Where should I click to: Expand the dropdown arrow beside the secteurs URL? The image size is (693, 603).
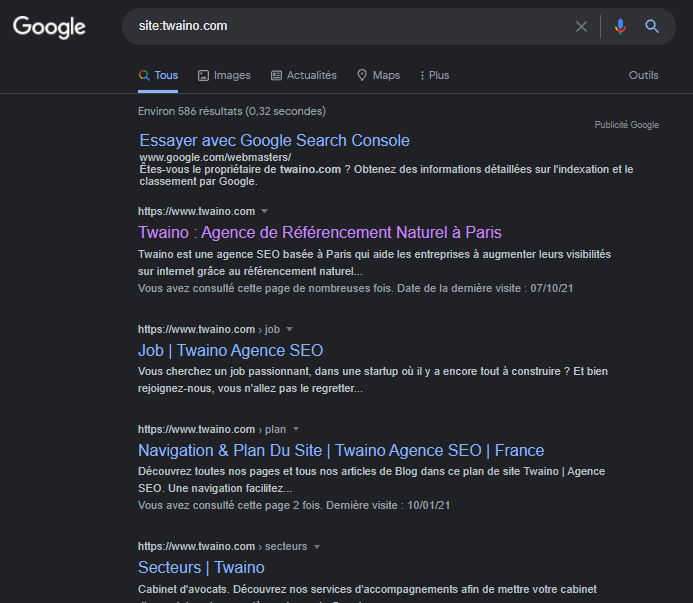(x=317, y=547)
